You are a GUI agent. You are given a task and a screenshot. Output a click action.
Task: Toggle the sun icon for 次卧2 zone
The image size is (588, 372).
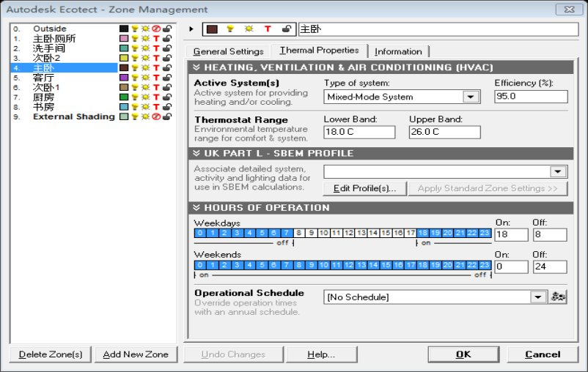145,58
